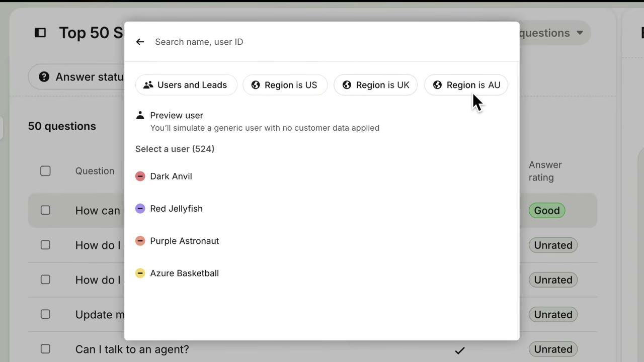Open the questions dropdown arrow at top right
Screen dimensions: 644x362
pos(580,33)
